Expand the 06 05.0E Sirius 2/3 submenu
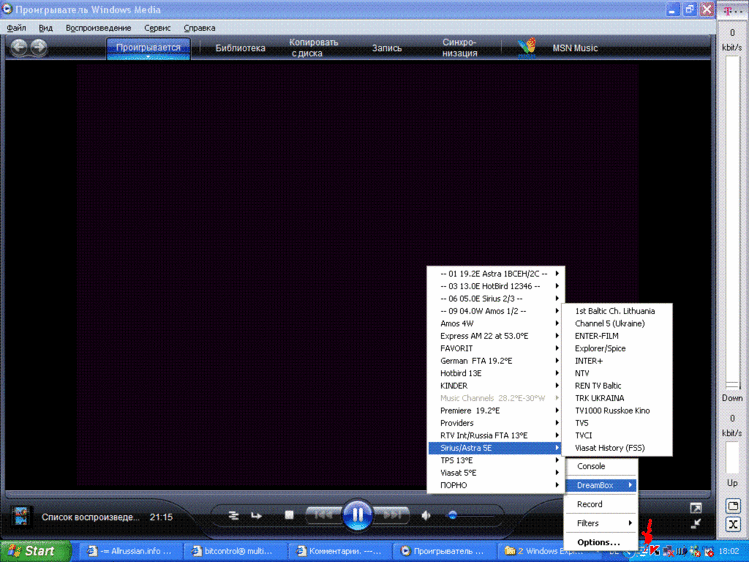This screenshot has height=562, width=749. [496, 298]
